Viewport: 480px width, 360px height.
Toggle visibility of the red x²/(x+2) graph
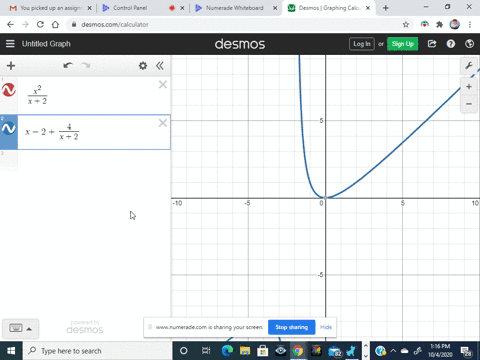pyautogui.click(x=9, y=90)
